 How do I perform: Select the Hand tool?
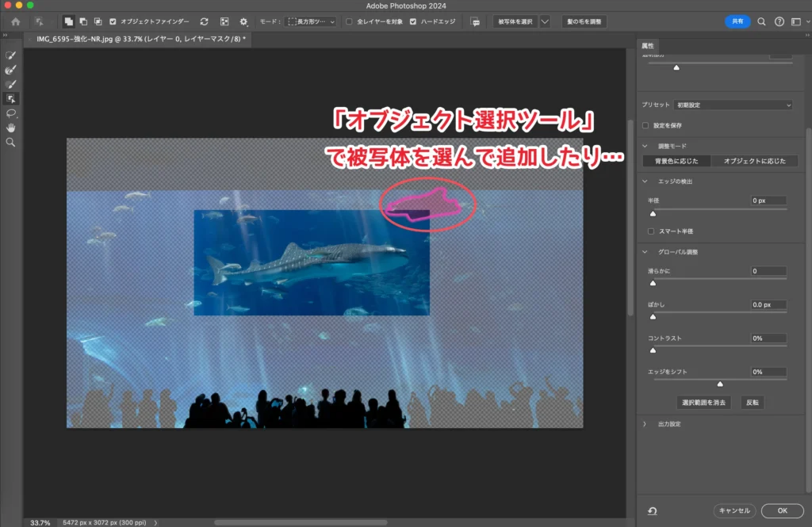coord(11,128)
